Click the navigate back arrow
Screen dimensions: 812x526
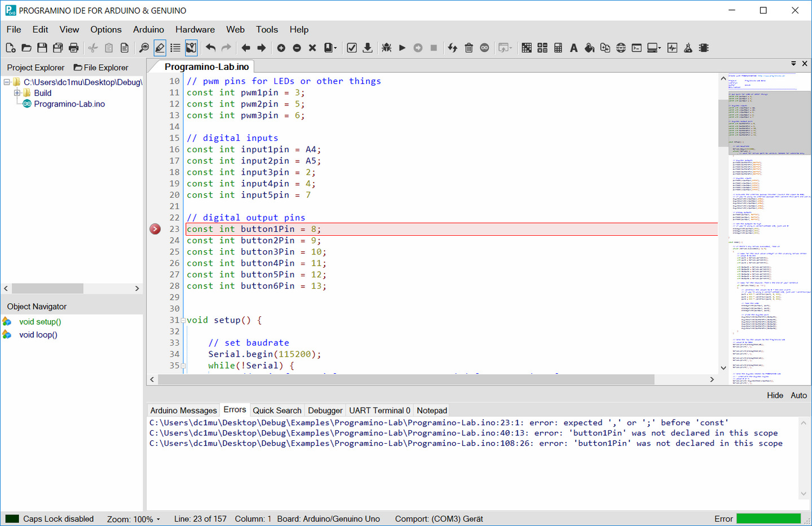click(246, 48)
